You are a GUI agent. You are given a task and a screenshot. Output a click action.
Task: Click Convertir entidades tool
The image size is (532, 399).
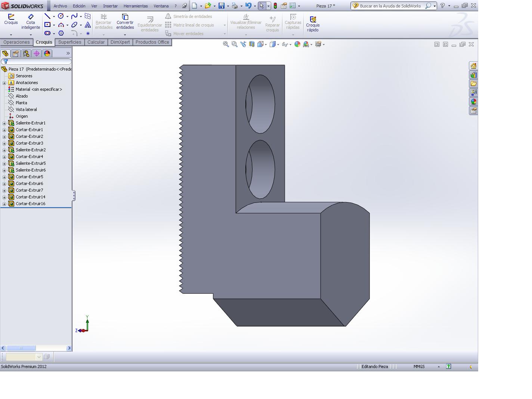[x=125, y=22]
